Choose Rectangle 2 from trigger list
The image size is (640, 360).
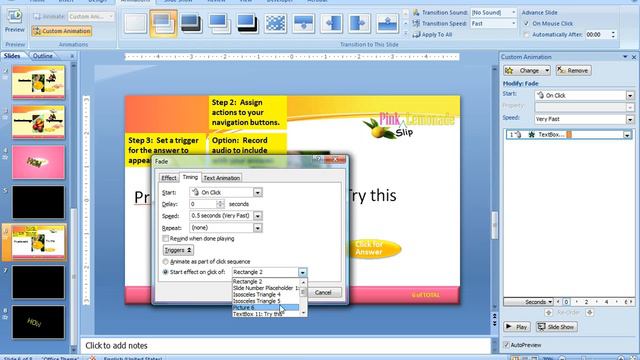coord(266,281)
